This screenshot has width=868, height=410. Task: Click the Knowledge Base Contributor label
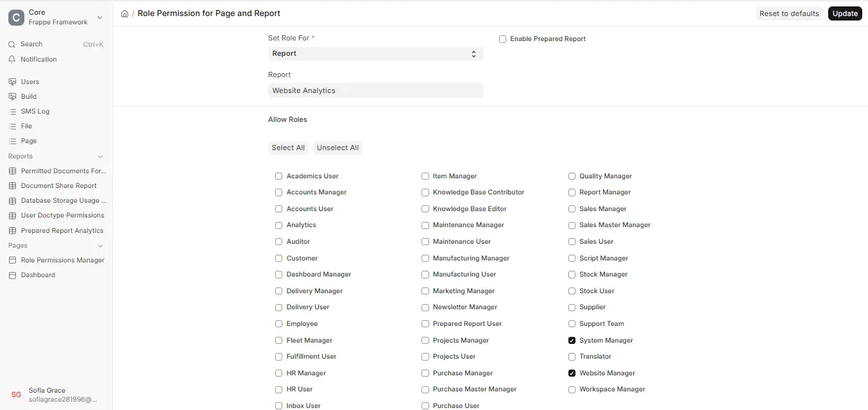479,192
